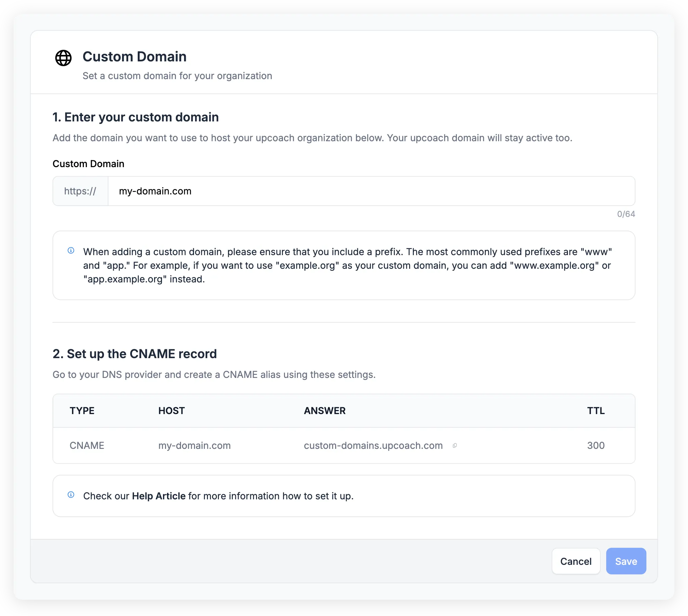Click the my-domain.com host value
The image size is (688, 616).
[194, 445]
